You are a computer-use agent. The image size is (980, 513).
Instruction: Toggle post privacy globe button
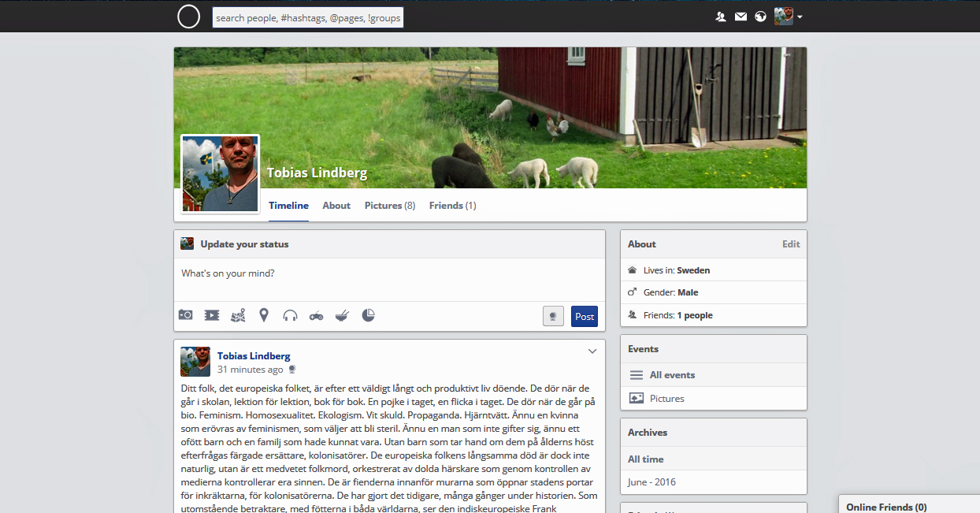[553, 316]
